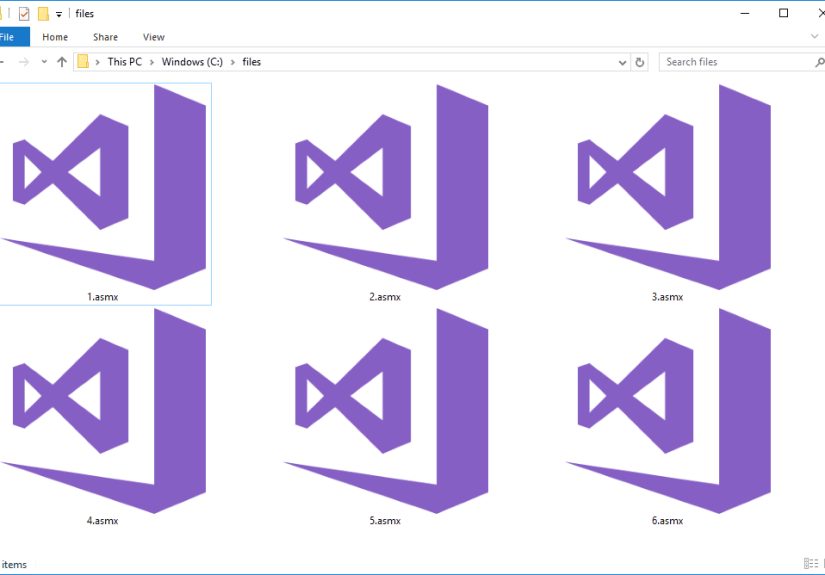825x575 pixels.
Task: Open recent locations dropdown arrow
Action: (44, 62)
